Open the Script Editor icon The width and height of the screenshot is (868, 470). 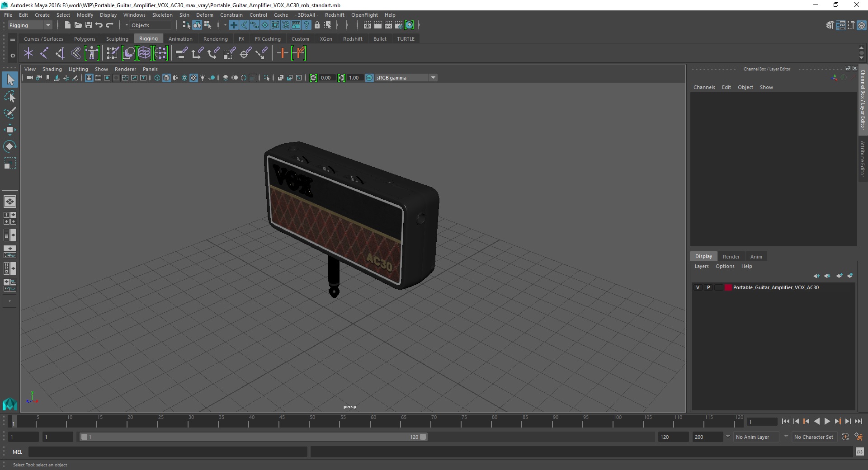point(860,452)
